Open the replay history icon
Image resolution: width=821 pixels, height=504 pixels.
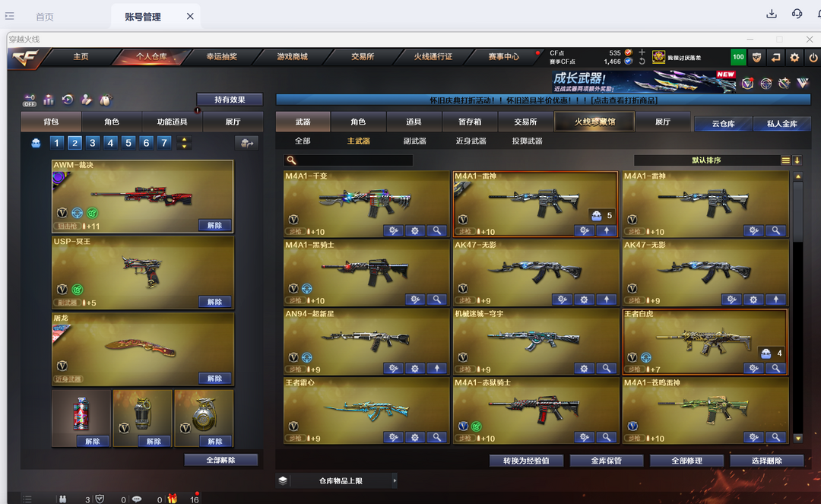(68, 100)
